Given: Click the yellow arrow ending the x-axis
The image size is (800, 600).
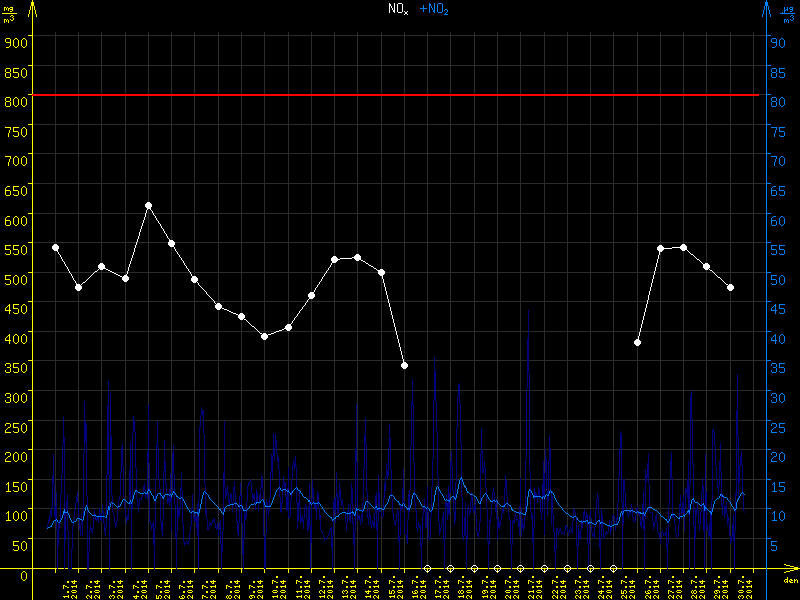Looking at the screenshot, I should tap(789, 569).
